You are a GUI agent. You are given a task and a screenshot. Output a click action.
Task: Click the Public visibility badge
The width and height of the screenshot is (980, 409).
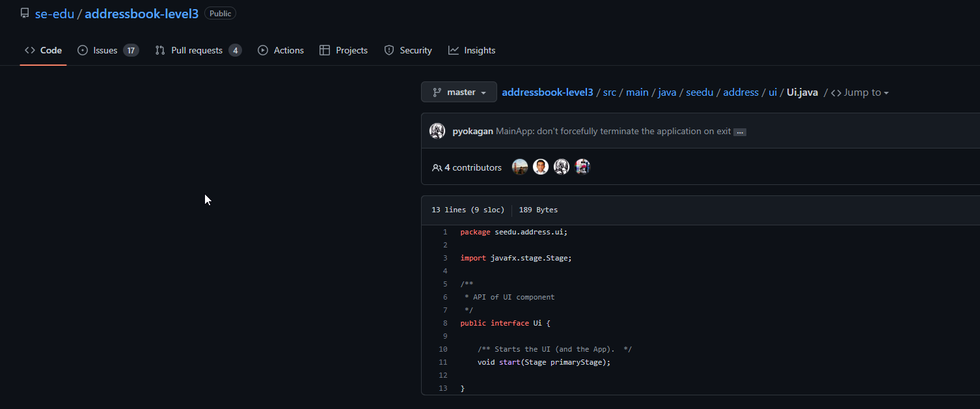click(220, 13)
